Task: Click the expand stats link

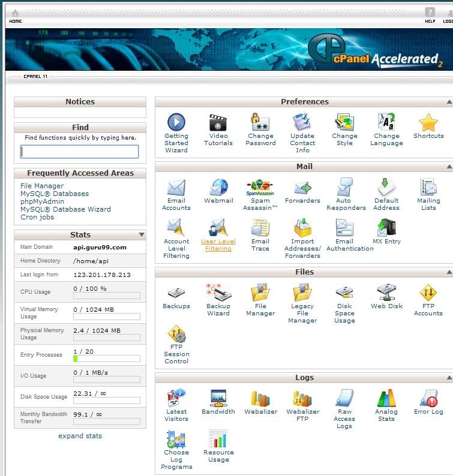Action: click(x=80, y=436)
